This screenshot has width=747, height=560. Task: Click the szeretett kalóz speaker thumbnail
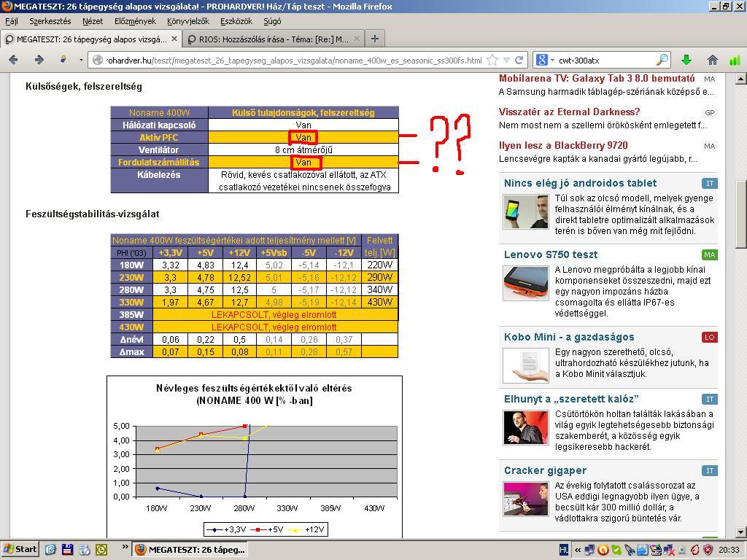tap(525, 427)
